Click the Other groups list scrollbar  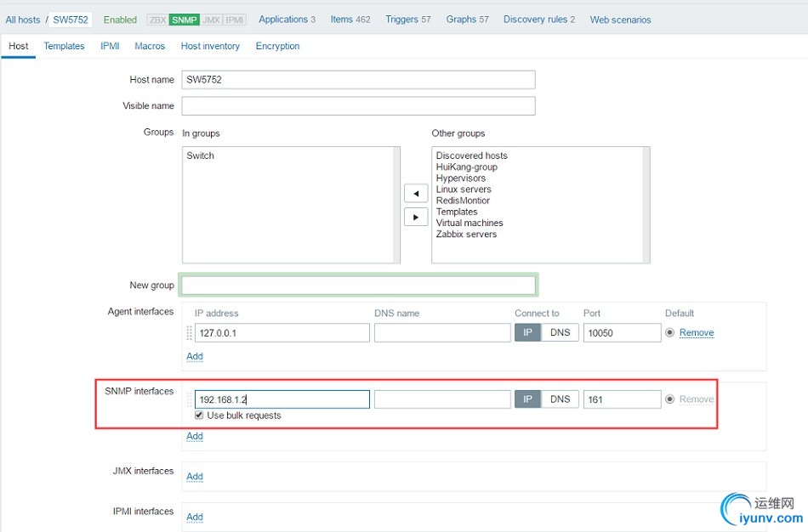coord(646,205)
